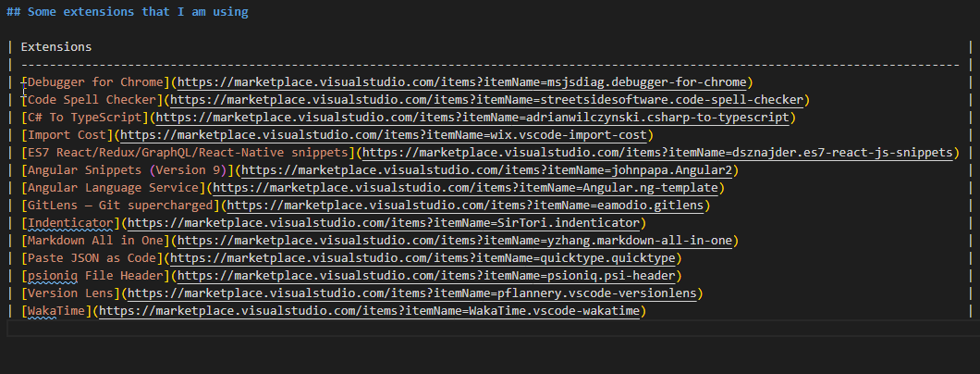The width and height of the screenshot is (980, 374).
Task: Open the quicktype.quicktype marketplace URL
Action: click(423, 257)
